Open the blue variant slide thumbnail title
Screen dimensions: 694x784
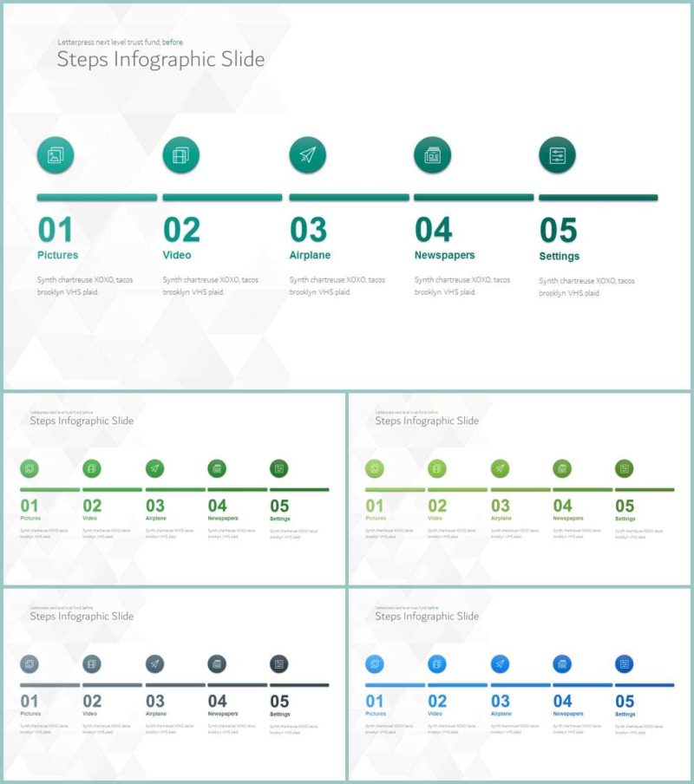427,616
